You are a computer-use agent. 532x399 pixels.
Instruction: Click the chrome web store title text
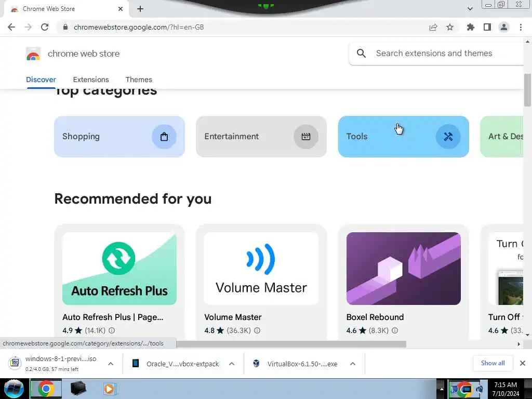(x=84, y=54)
